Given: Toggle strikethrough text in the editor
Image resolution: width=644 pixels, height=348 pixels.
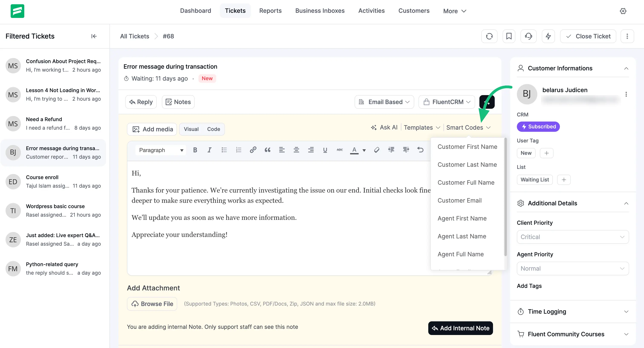Looking at the screenshot, I should 339,150.
